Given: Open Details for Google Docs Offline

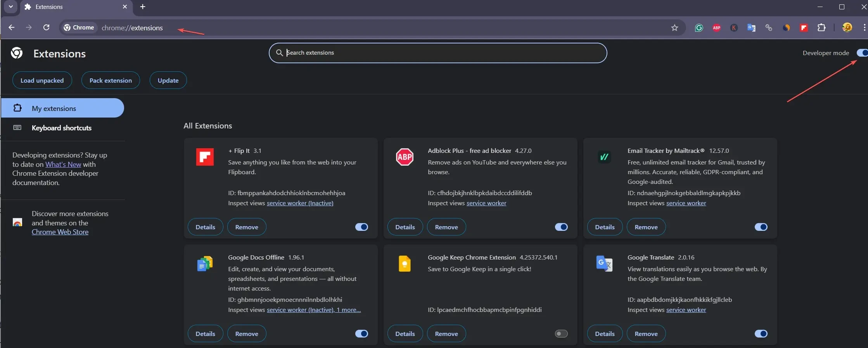Looking at the screenshot, I should pos(205,334).
